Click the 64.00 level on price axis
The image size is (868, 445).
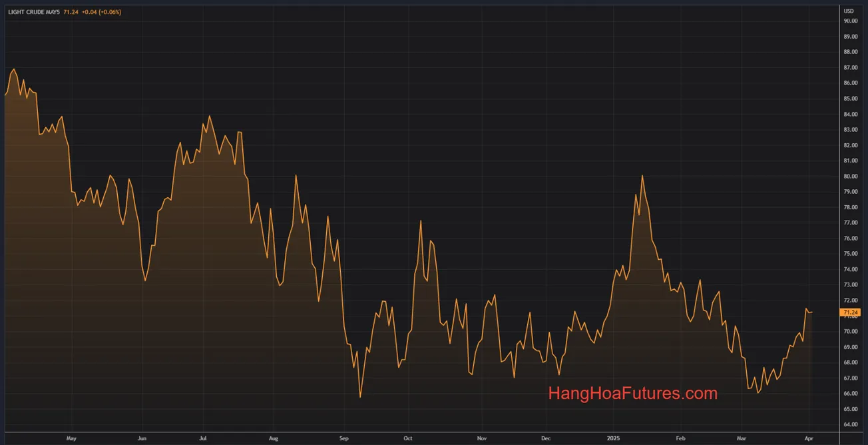point(850,424)
